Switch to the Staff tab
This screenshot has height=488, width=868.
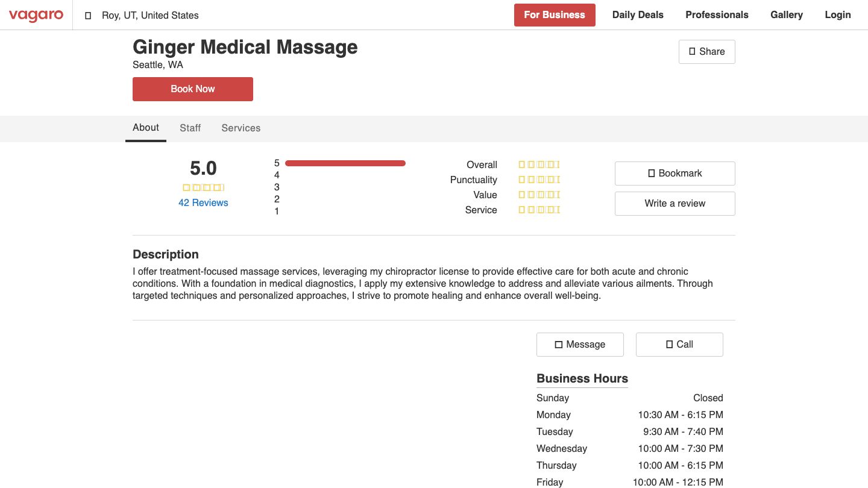[x=190, y=128]
